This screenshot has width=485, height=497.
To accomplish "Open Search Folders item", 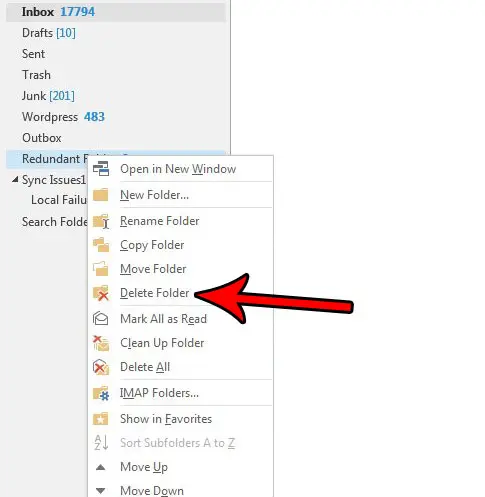I will click(x=54, y=222).
